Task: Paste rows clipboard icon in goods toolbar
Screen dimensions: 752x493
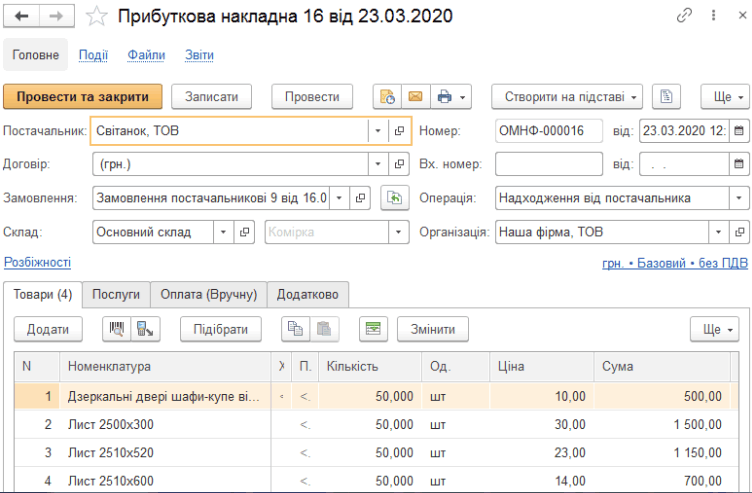Action: click(324, 329)
